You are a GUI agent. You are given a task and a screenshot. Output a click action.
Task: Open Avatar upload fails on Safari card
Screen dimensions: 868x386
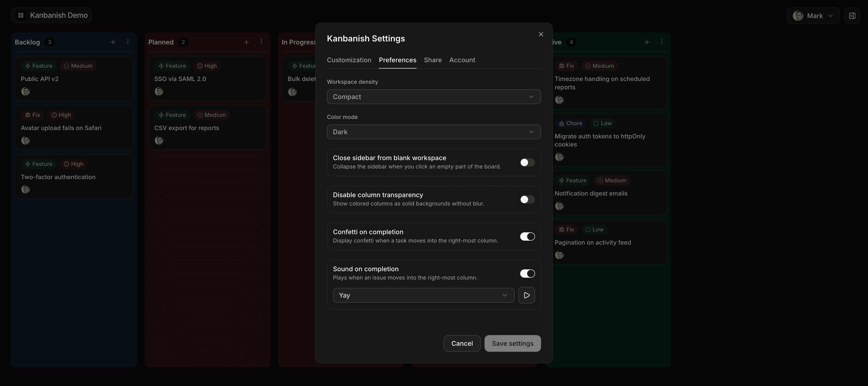[74, 128]
